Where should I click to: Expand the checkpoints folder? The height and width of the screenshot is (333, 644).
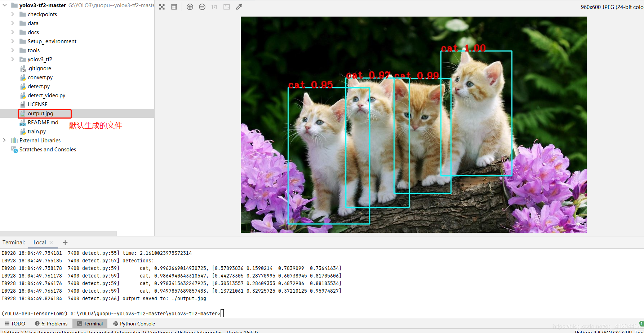pos(13,14)
